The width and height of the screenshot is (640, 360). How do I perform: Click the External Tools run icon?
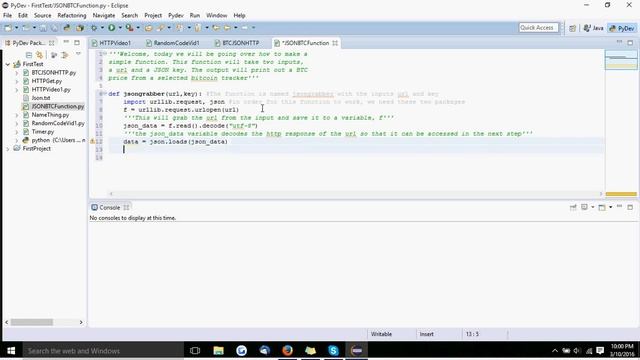(x=129, y=28)
